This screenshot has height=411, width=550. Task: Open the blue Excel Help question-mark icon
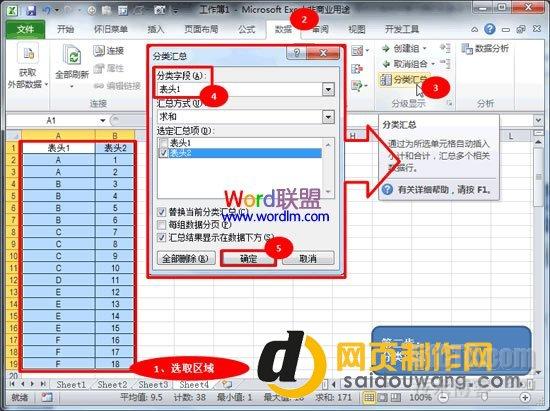coord(490,29)
